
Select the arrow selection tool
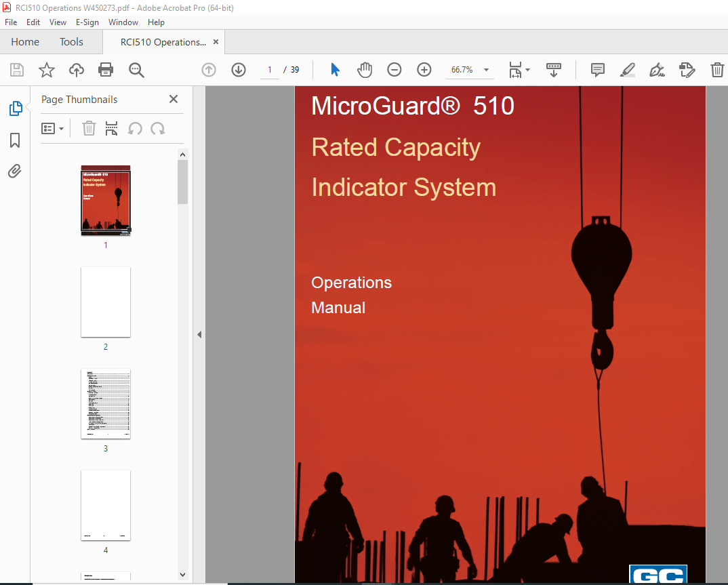336,70
